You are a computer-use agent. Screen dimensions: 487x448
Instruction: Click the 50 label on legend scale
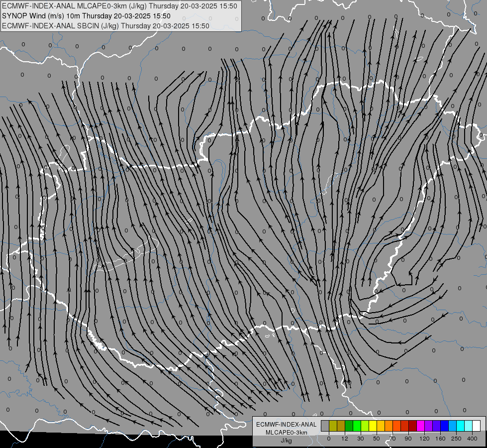pyautogui.click(x=377, y=439)
